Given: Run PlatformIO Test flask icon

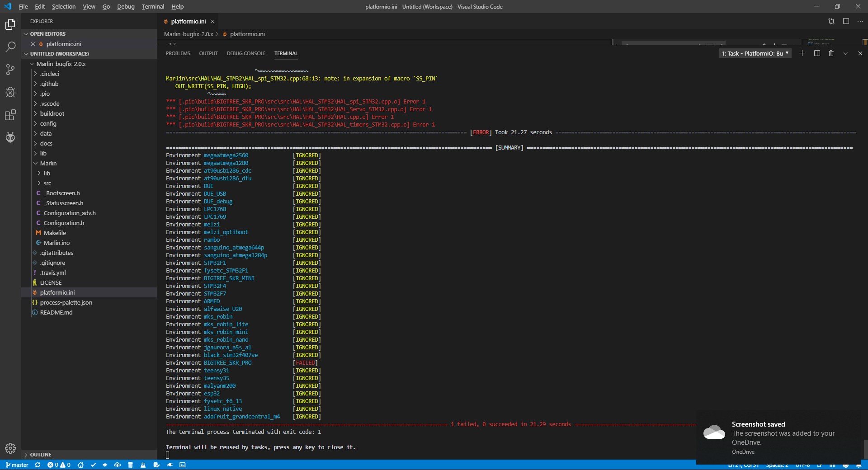Looking at the screenshot, I should tap(143, 465).
